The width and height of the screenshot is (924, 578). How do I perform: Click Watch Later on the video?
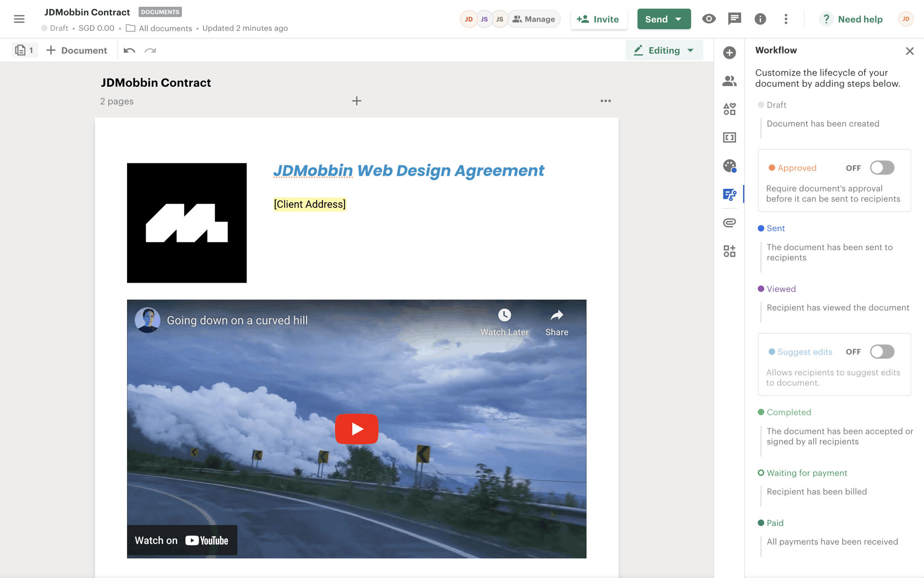pyautogui.click(x=504, y=323)
